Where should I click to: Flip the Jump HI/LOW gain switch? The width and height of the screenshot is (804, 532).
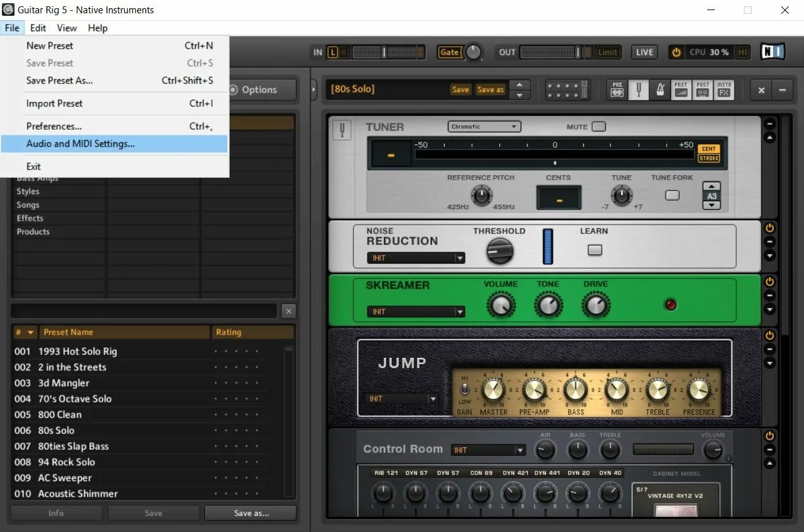tap(465, 388)
